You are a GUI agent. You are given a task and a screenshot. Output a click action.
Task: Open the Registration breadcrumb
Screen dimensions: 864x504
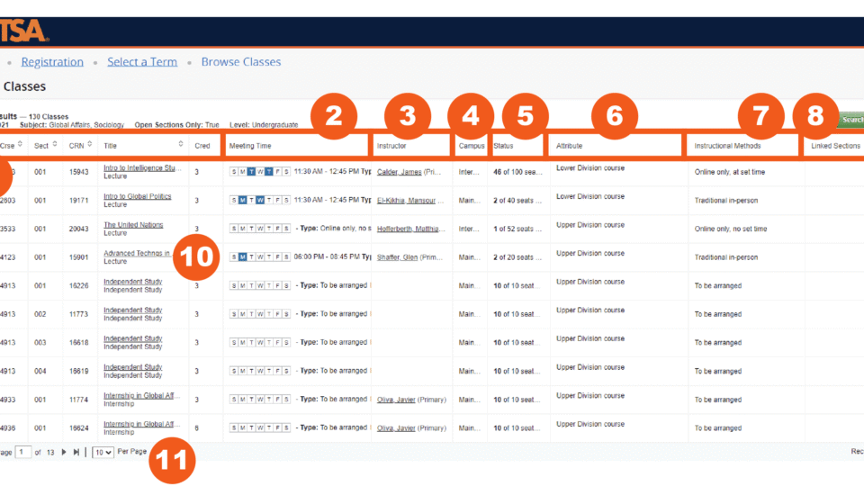(52, 62)
